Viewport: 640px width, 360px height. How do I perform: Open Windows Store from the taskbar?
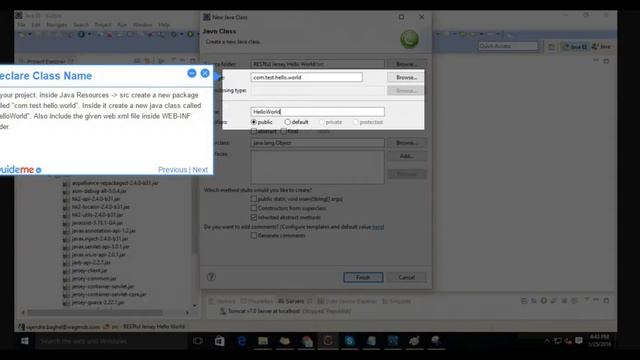coord(220,341)
